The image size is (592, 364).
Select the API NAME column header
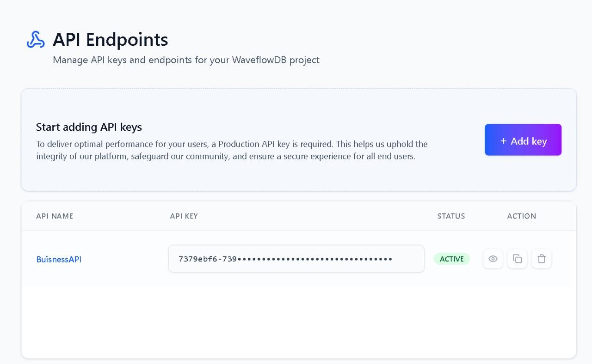tap(55, 216)
